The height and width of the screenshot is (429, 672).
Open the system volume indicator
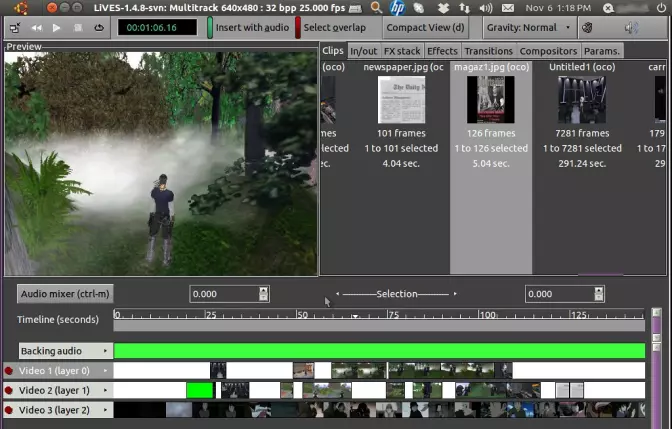tap(486, 8)
